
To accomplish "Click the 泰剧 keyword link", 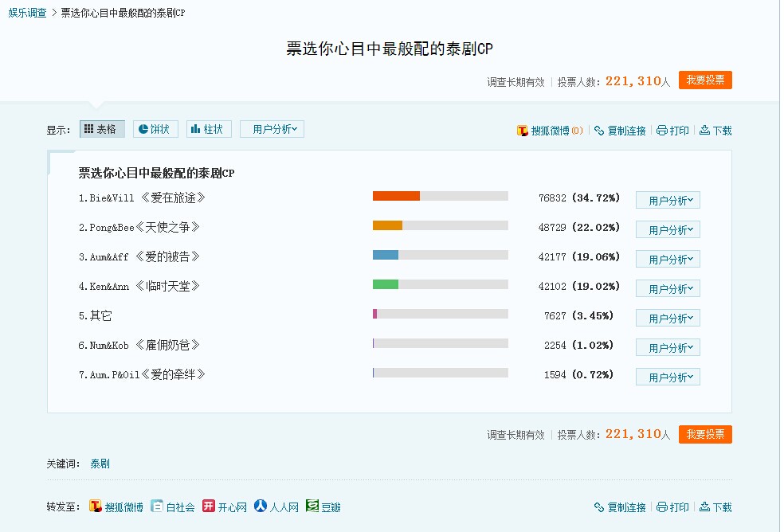I will click(x=100, y=464).
